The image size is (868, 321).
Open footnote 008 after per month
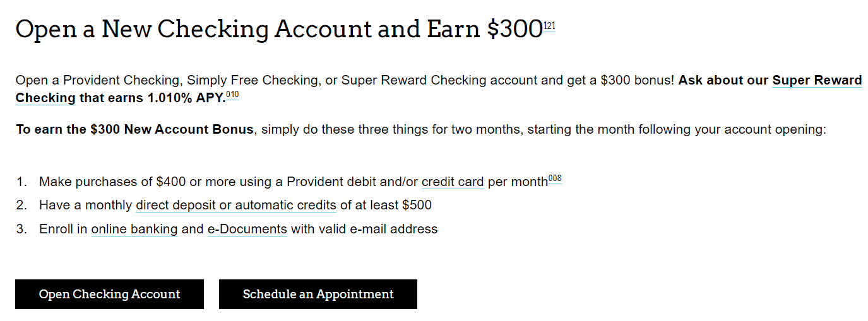555,178
